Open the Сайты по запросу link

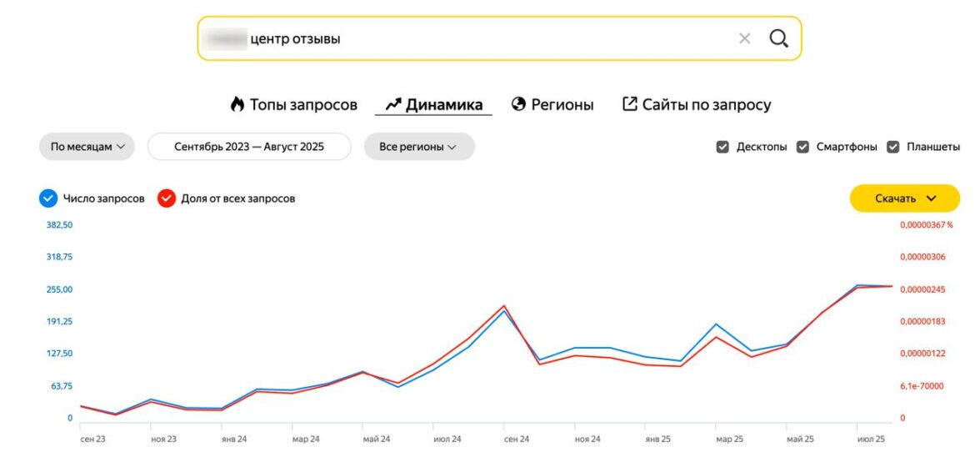click(x=706, y=105)
